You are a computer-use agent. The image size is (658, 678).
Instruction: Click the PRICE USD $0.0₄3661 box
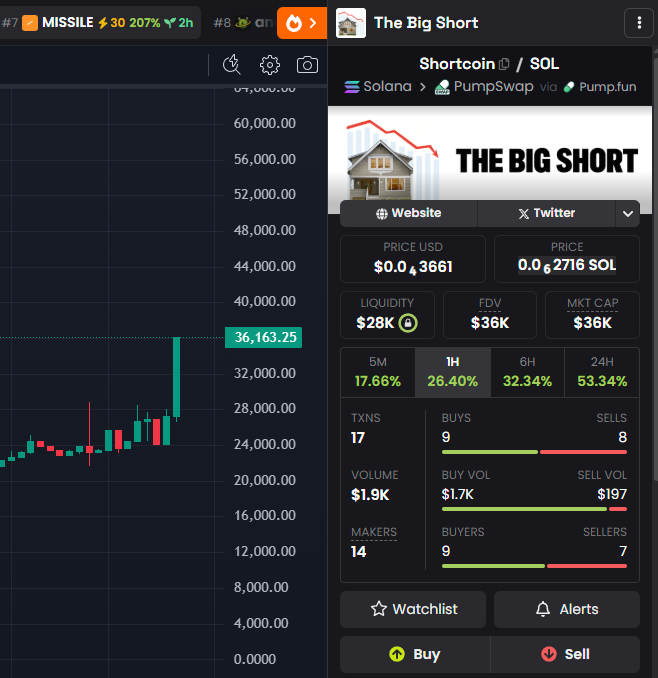[413, 259]
